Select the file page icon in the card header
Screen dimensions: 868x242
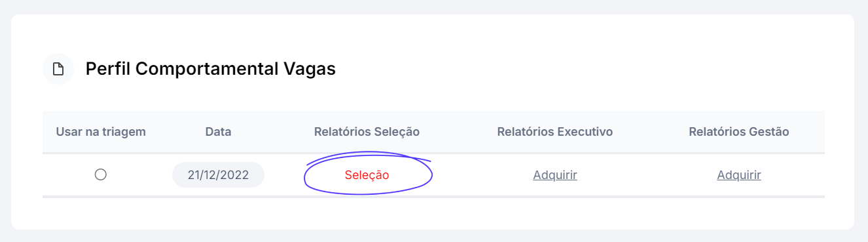click(58, 69)
